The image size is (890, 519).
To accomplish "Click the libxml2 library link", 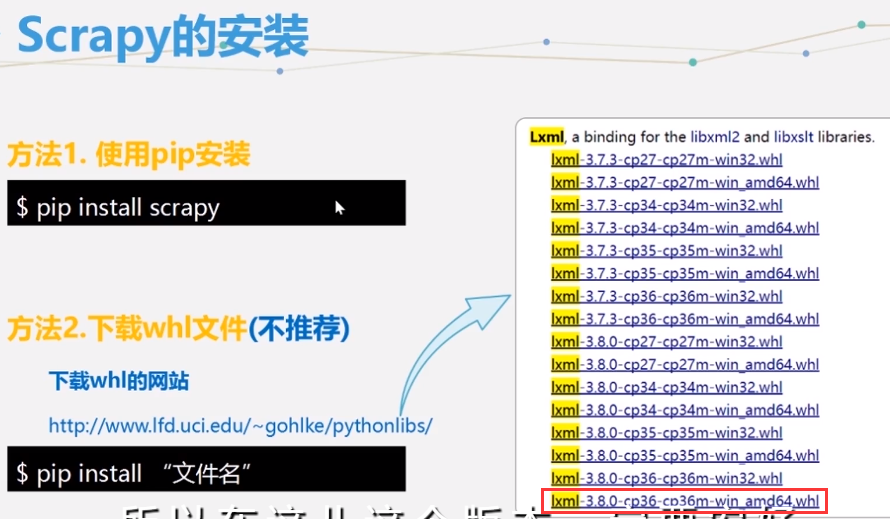I will [715, 137].
